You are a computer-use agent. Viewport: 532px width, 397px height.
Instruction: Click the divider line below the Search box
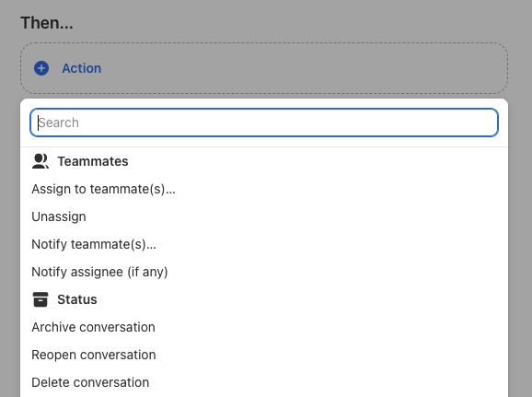pyautogui.click(x=264, y=146)
